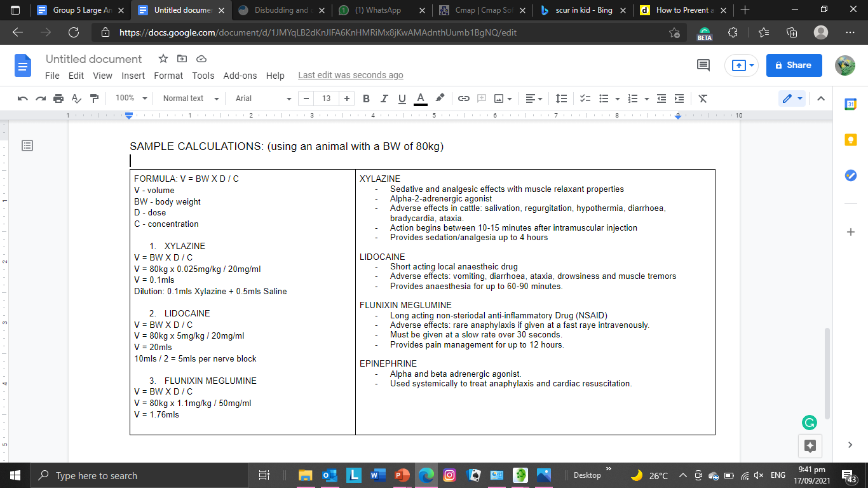Insert a link with the link icon

463,98
